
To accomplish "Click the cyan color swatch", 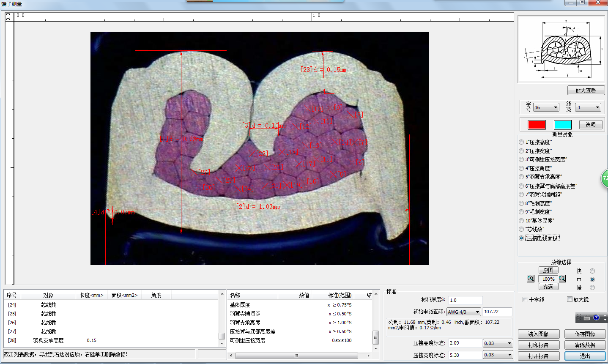I will 562,125.
